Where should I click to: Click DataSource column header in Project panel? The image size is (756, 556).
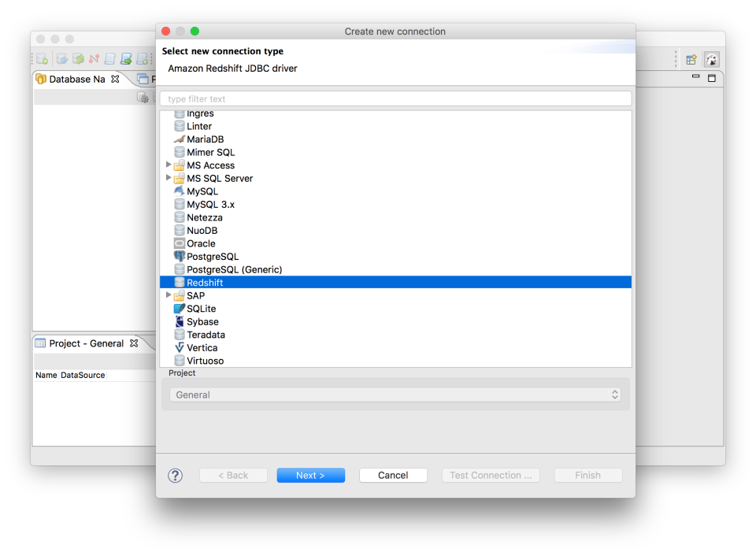pos(83,375)
